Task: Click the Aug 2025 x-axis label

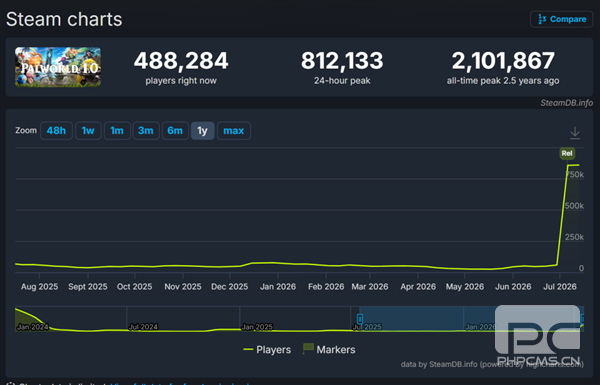Action: point(39,287)
